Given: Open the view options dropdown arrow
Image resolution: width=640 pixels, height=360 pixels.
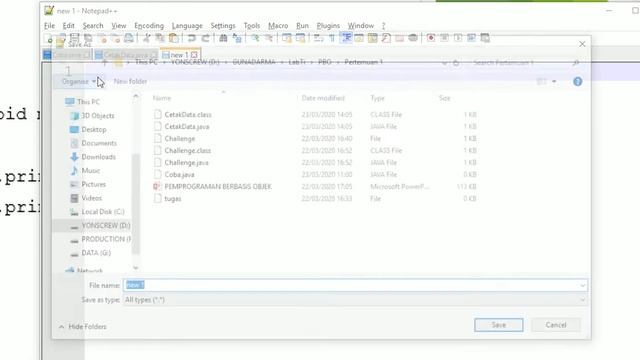Looking at the screenshot, I should (554, 82).
